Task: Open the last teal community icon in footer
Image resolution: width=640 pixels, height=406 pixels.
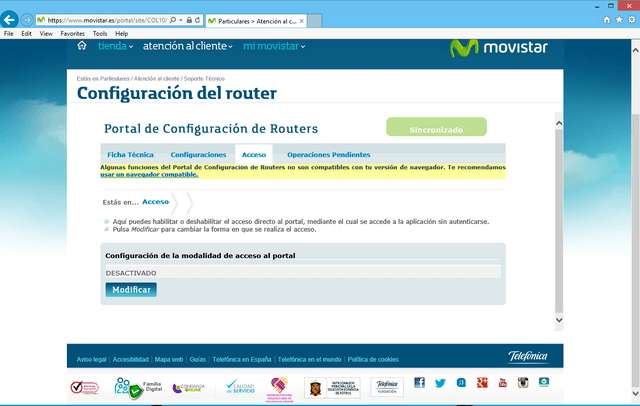Action: (x=544, y=382)
